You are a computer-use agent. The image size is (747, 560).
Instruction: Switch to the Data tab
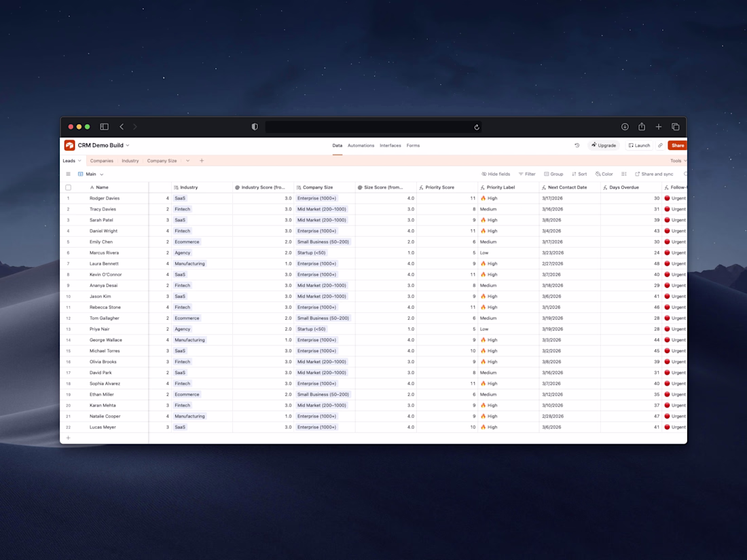pos(338,145)
